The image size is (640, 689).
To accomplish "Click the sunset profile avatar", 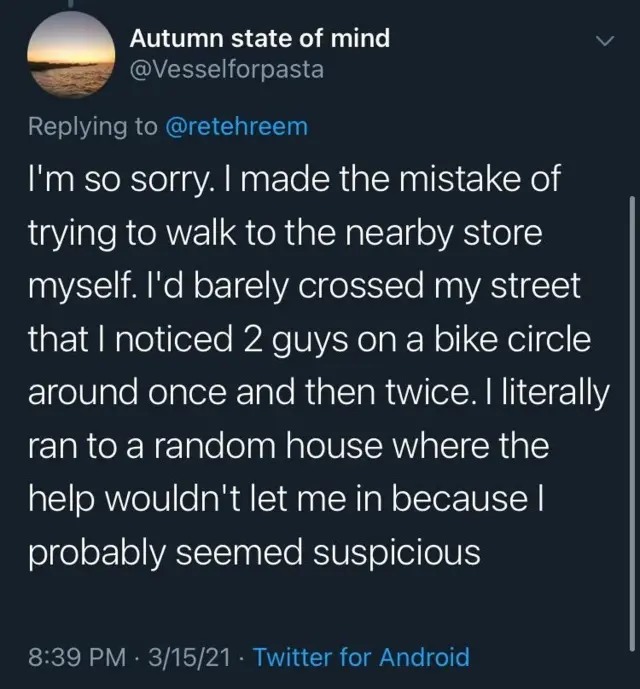I will (x=67, y=56).
